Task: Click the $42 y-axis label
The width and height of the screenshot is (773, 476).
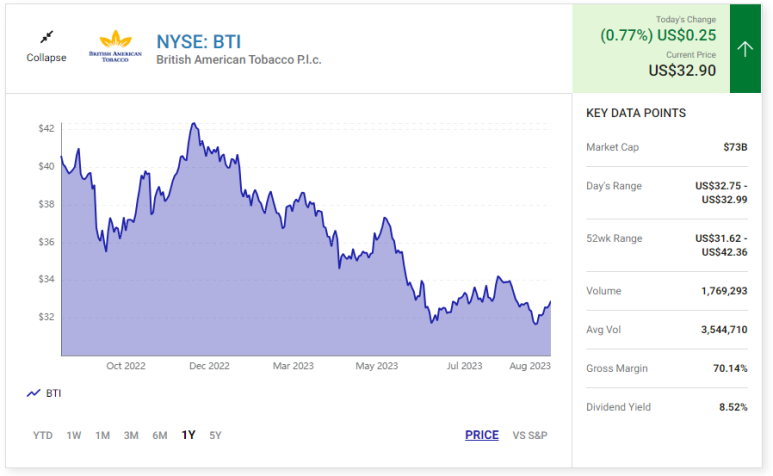Action: [x=46, y=129]
